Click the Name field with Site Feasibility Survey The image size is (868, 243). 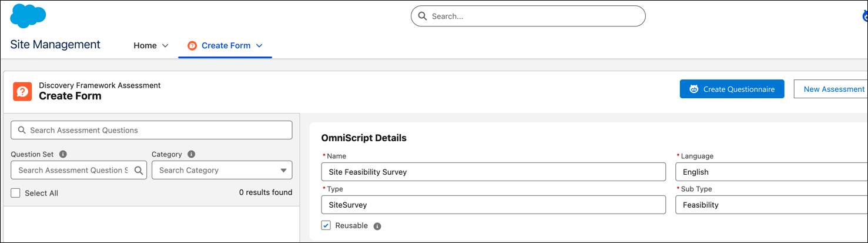[x=494, y=172]
